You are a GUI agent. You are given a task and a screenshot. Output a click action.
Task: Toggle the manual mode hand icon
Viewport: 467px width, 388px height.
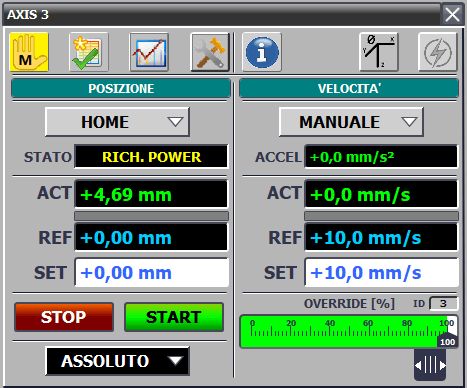pos(29,52)
